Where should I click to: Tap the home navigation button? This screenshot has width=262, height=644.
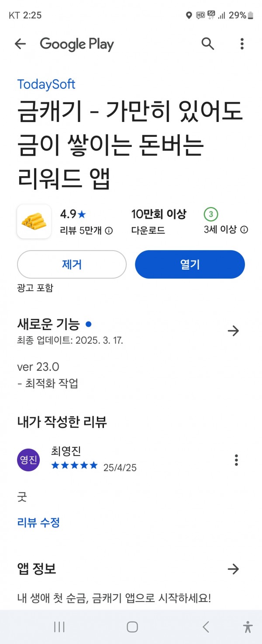point(132,627)
